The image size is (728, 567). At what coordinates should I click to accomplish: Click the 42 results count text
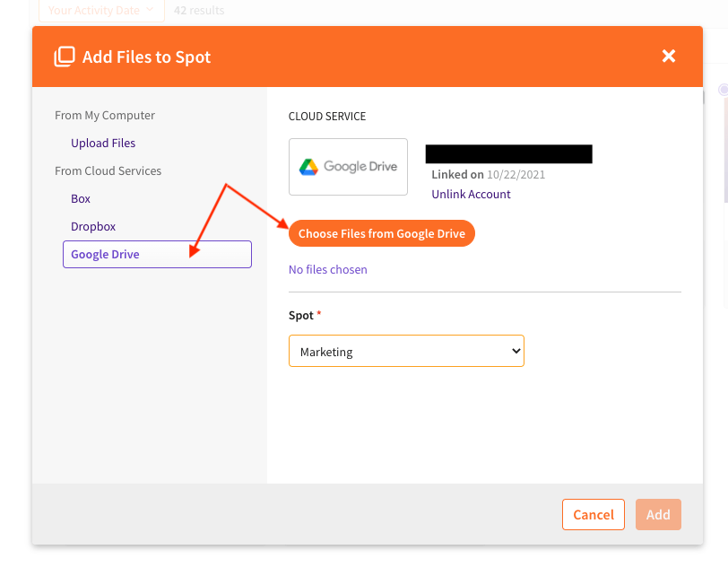pyautogui.click(x=199, y=10)
